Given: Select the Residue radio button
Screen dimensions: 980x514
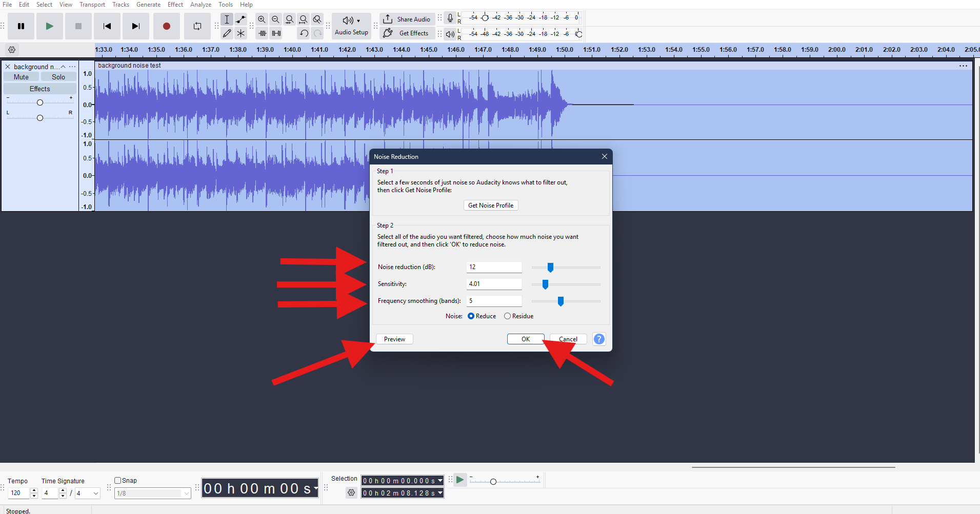Looking at the screenshot, I should (x=507, y=316).
